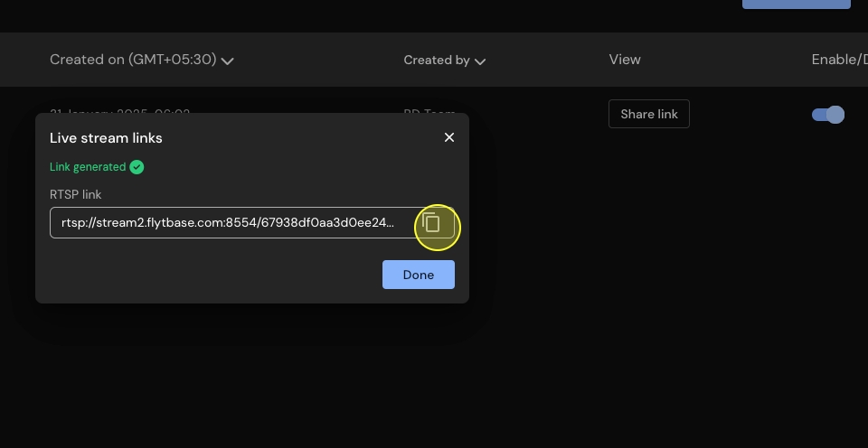Click the 21 January 2025 row date
The image size is (868, 448).
pyautogui.click(x=119, y=110)
